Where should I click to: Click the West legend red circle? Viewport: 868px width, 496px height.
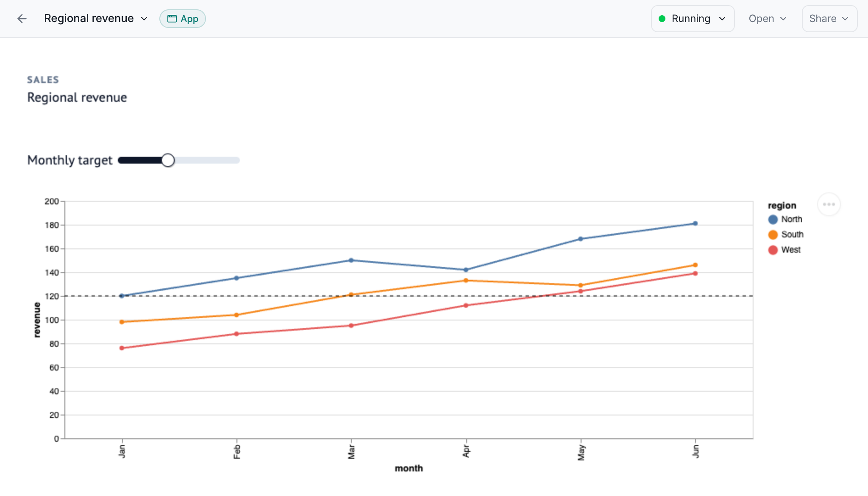(x=773, y=250)
